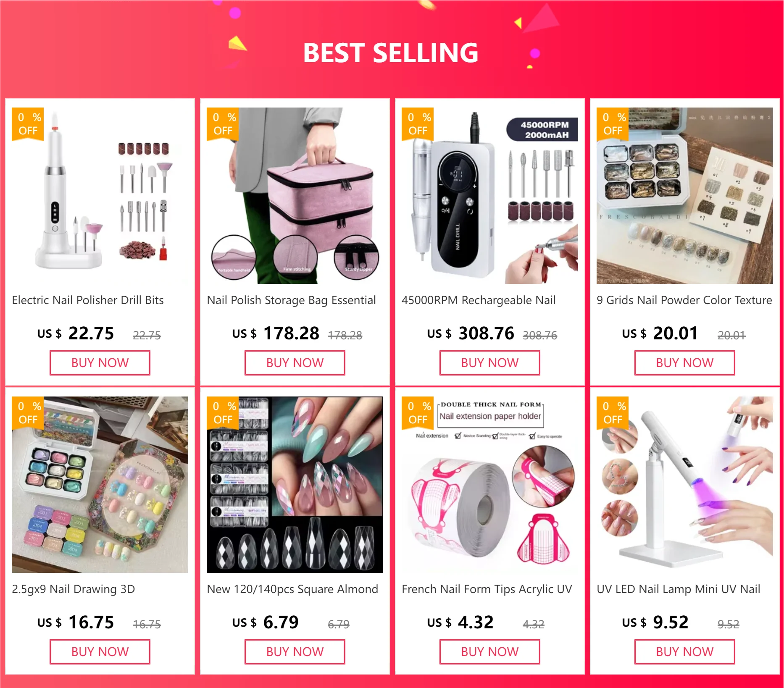784x688 pixels.
Task: View the French Nail Form roll image
Action: click(490, 485)
